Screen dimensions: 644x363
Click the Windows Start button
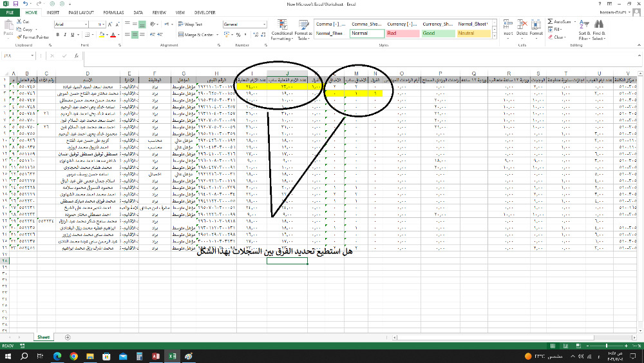(8, 356)
